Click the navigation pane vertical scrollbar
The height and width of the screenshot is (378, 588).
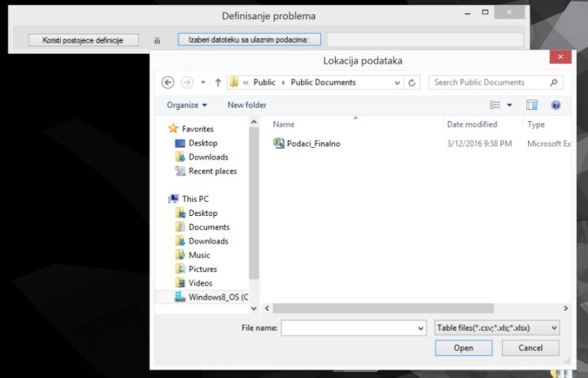254,202
